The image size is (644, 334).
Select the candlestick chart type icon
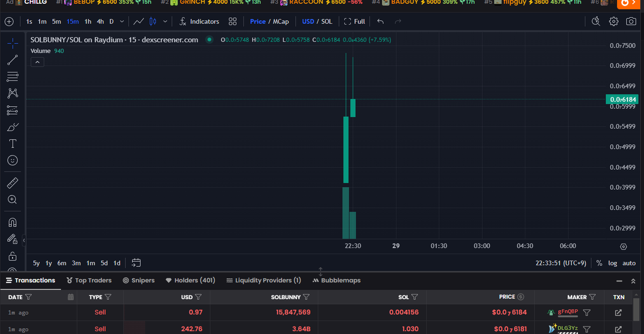(x=153, y=21)
